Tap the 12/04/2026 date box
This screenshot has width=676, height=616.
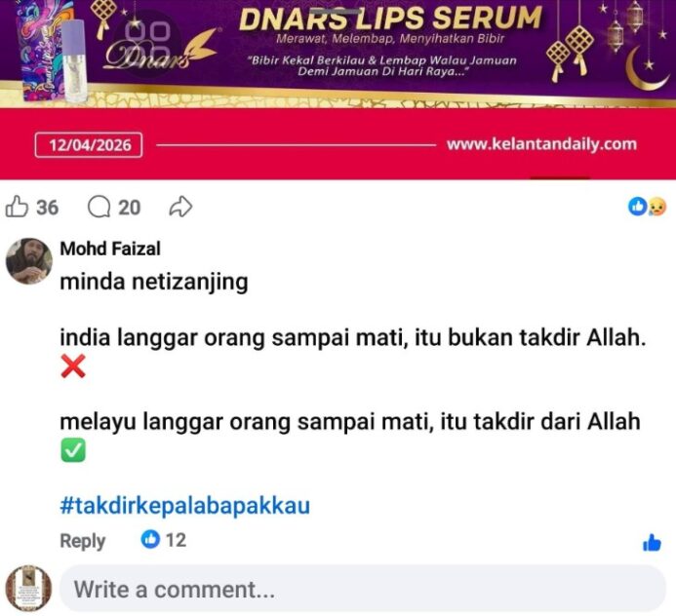click(x=89, y=145)
